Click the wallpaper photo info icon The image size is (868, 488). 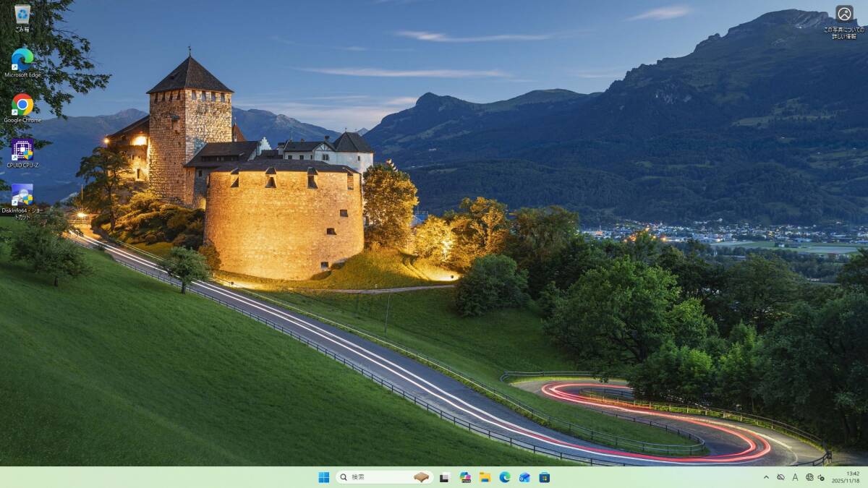point(844,14)
